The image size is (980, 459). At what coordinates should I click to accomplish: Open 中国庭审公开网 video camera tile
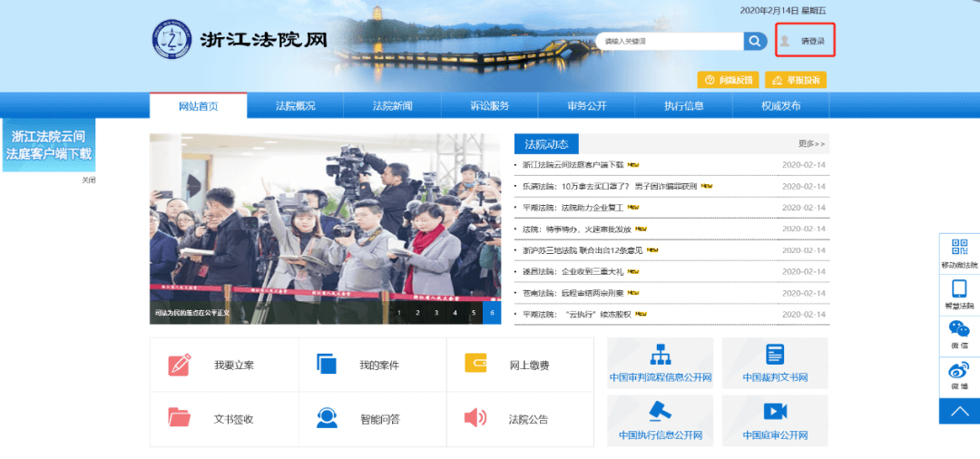pyautogui.click(x=775, y=420)
